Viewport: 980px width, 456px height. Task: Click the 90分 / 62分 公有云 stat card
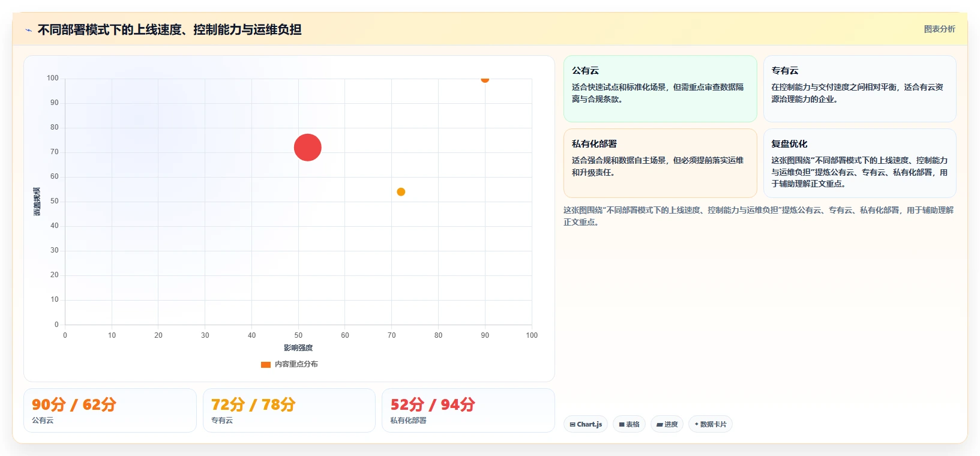pyautogui.click(x=110, y=410)
